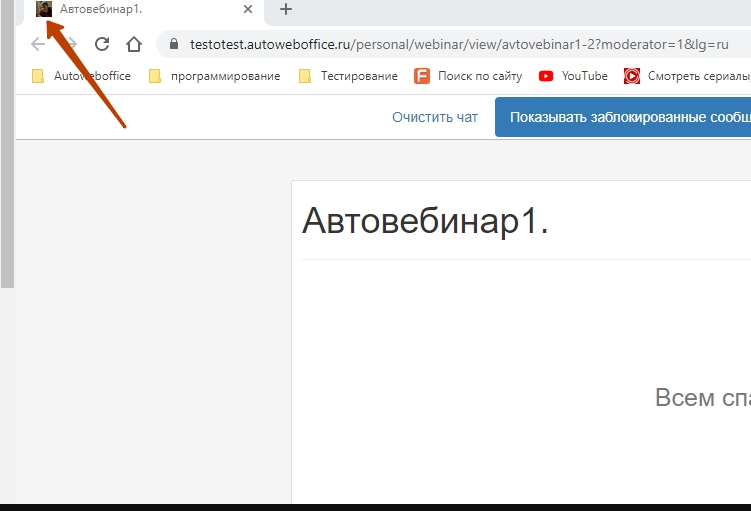751x511 pixels.
Task: View site security via the lock icon
Action: pyautogui.click(x=174, y=45)
